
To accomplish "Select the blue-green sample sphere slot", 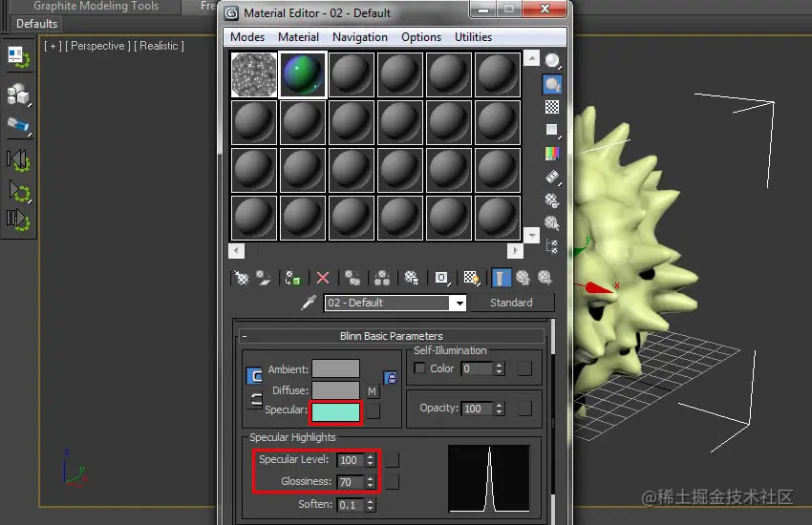I will (x=303, y=74).
